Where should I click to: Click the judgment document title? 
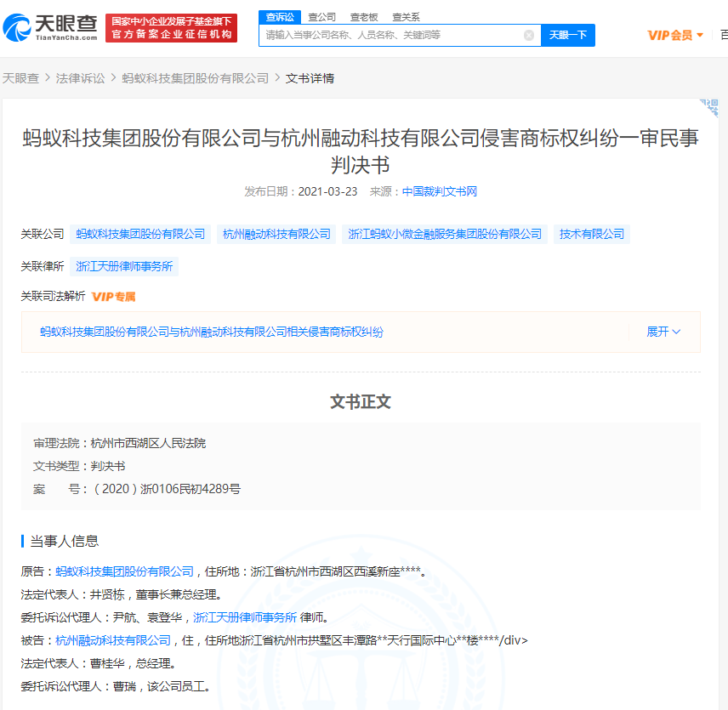click(x=361, y=151)
